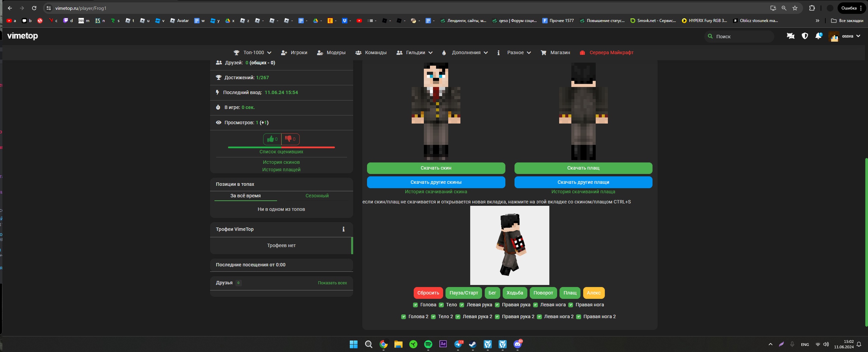Viewport: 868px width, 352px height.
Task: Click the shield icon in header
Action: (x=805, y=36)
